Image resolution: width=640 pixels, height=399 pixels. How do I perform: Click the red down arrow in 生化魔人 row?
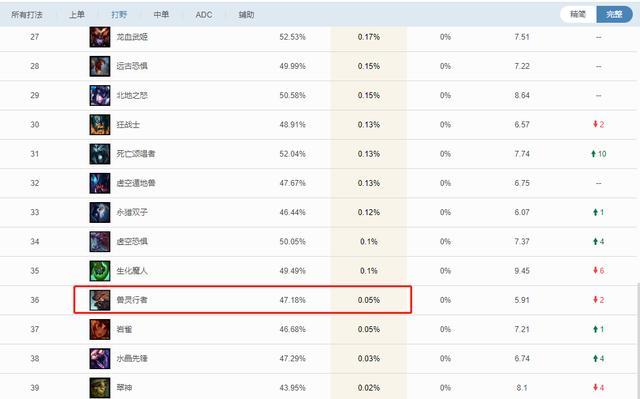click(x=596, y=270)
